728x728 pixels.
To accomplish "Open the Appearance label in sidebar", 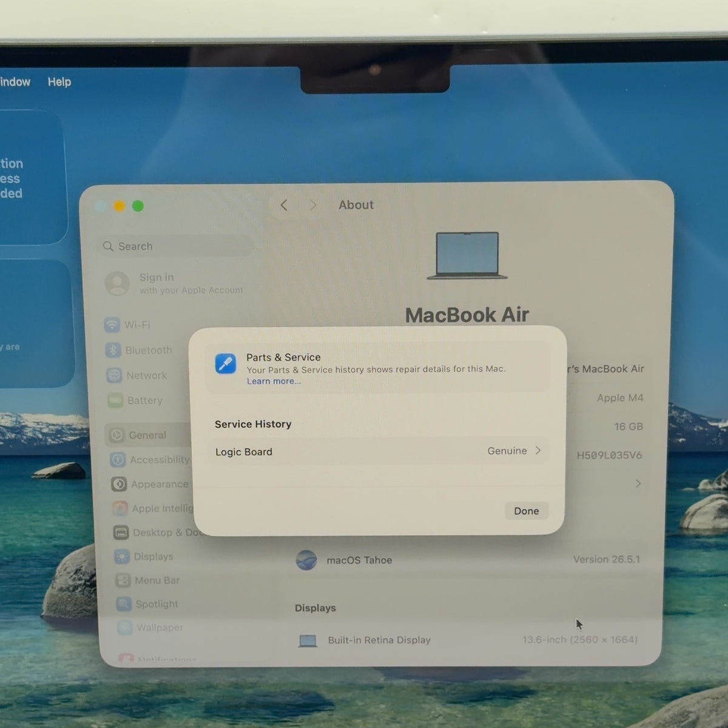I will (x=160, y=484).
